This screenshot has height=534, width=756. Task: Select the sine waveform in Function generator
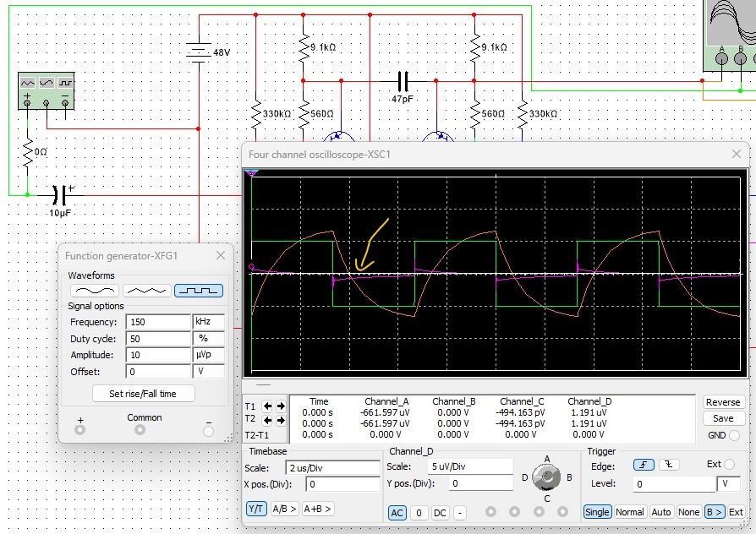click(95, 291)
